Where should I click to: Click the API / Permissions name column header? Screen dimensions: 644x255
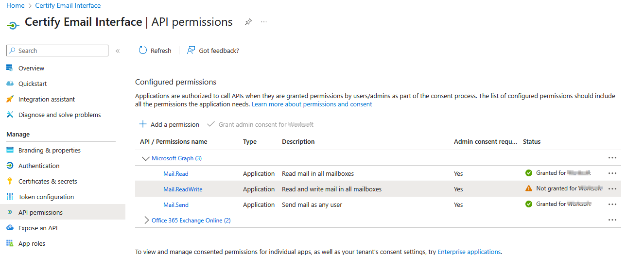pos(174,142)
